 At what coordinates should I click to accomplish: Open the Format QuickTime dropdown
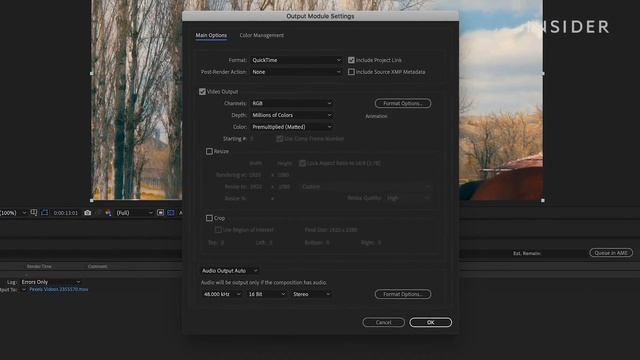click(x=296, y=60)
